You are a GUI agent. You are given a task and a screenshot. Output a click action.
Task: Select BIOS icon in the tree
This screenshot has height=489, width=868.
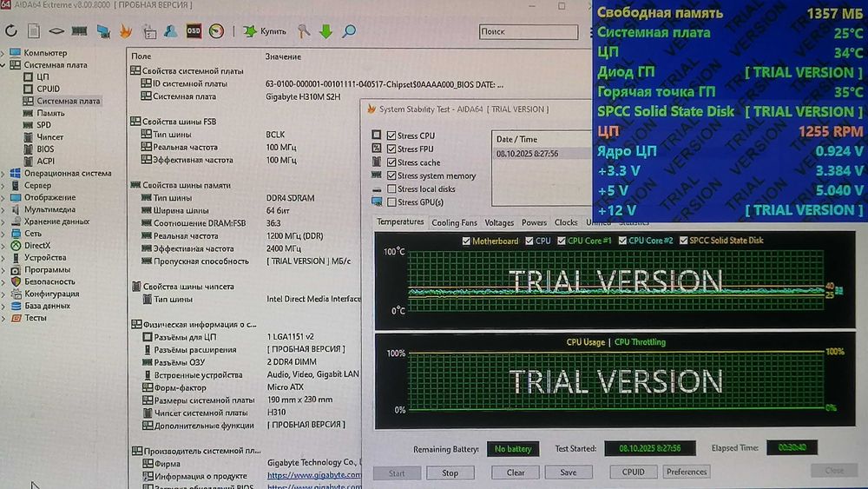[x=29, y=149]
